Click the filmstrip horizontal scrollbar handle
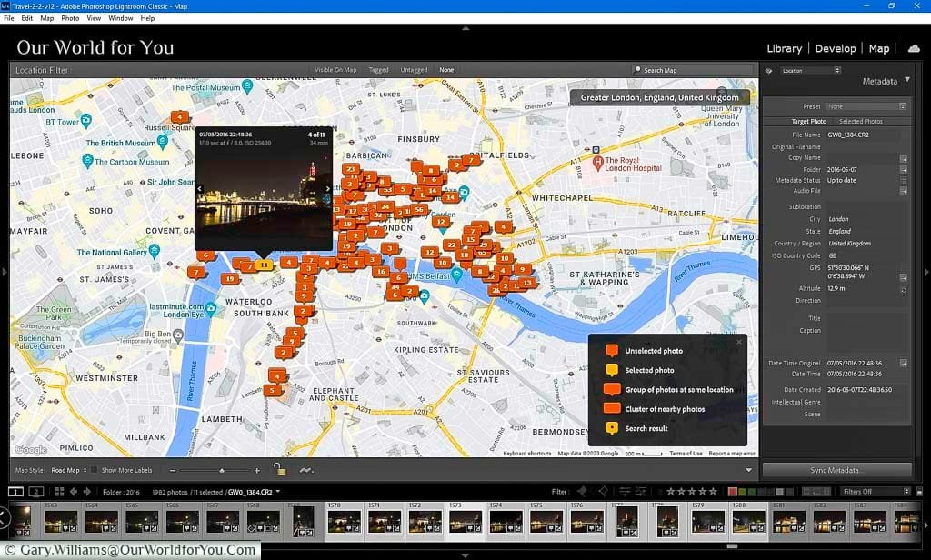Image resolution: width=931 pixels, height=560 pixels. pos(732,545)
